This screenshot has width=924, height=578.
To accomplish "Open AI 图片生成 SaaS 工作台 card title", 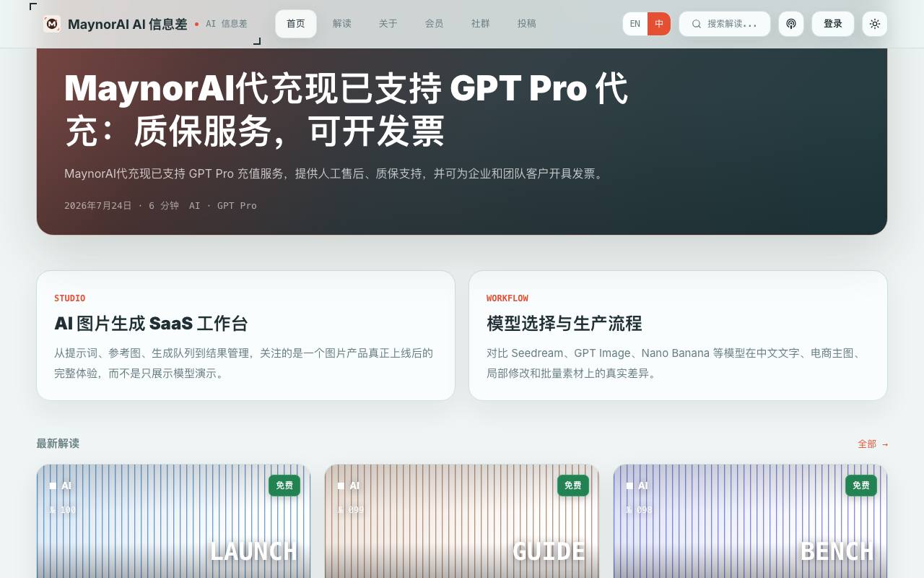I will pyautogui.click(x=151, y=324).
